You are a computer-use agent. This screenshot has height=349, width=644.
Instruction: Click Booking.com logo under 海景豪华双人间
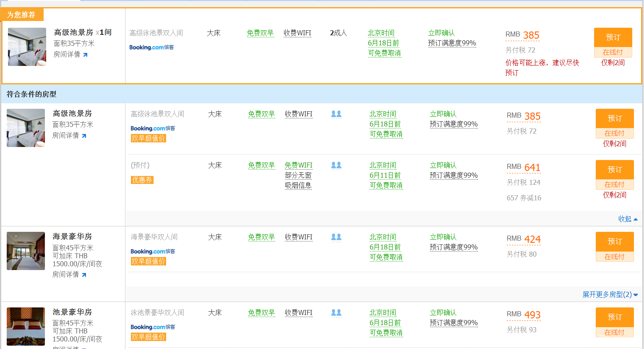click(x=153, y=251)
